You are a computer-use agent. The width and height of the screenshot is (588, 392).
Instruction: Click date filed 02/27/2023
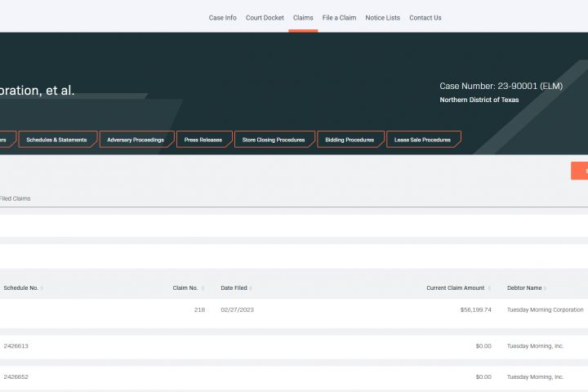tap(238, 310)
